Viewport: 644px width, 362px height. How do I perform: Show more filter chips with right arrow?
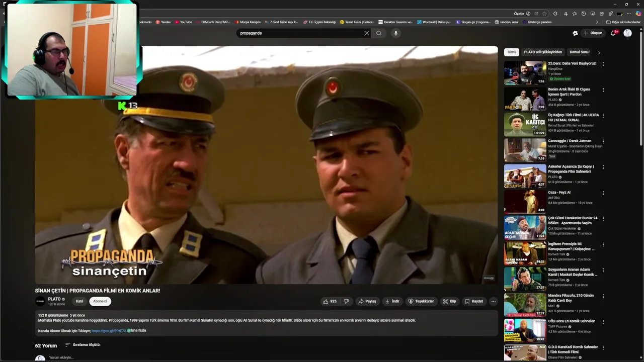pos(599,52)
